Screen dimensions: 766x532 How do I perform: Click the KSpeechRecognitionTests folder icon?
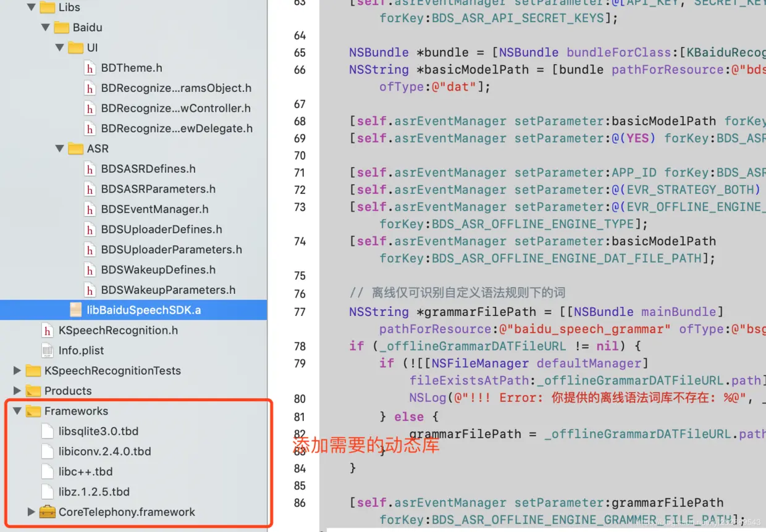click(x=33, y=371)
